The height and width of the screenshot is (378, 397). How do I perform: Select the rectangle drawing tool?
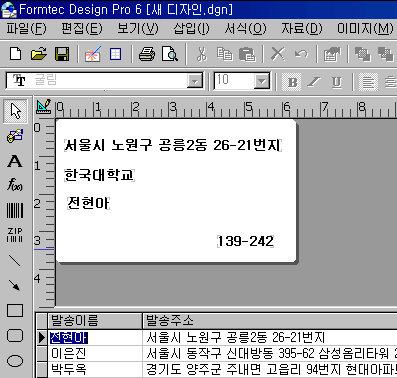click(15, 310)
